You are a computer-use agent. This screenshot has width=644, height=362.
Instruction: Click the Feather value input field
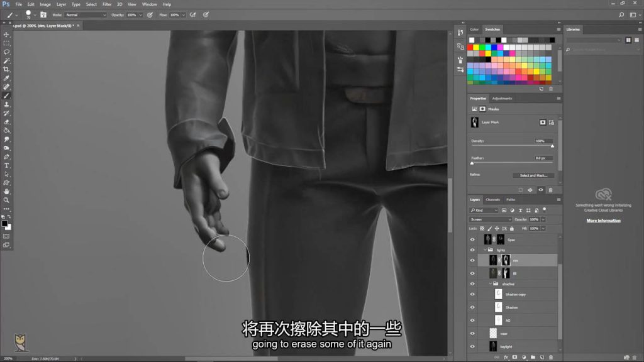pyautogui.click(x=543, y=158)
